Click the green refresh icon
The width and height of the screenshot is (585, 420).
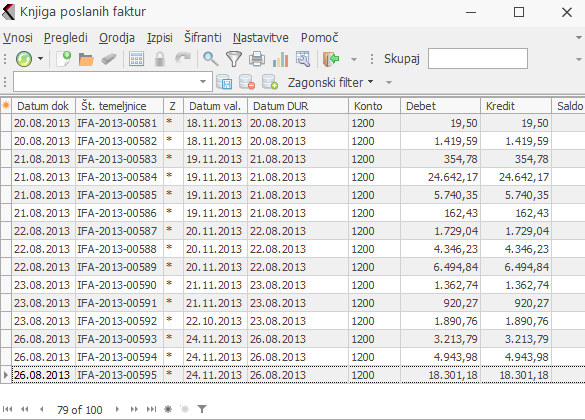[x=24, y=59]
